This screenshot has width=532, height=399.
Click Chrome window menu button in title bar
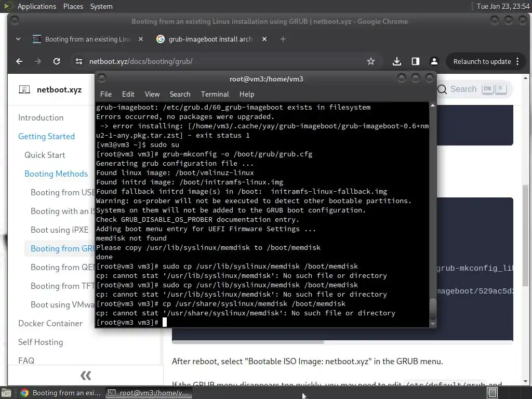click(15, 21)
